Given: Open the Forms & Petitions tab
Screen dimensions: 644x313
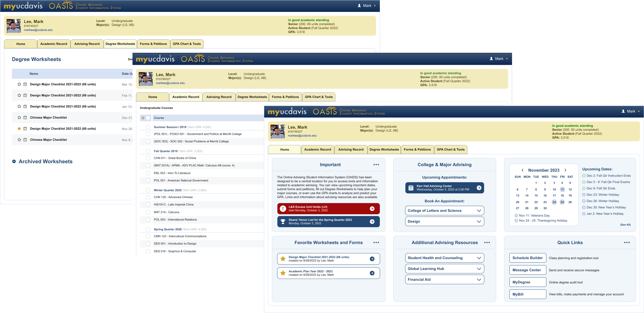Looking at the screenshot, I should point(417,150).
